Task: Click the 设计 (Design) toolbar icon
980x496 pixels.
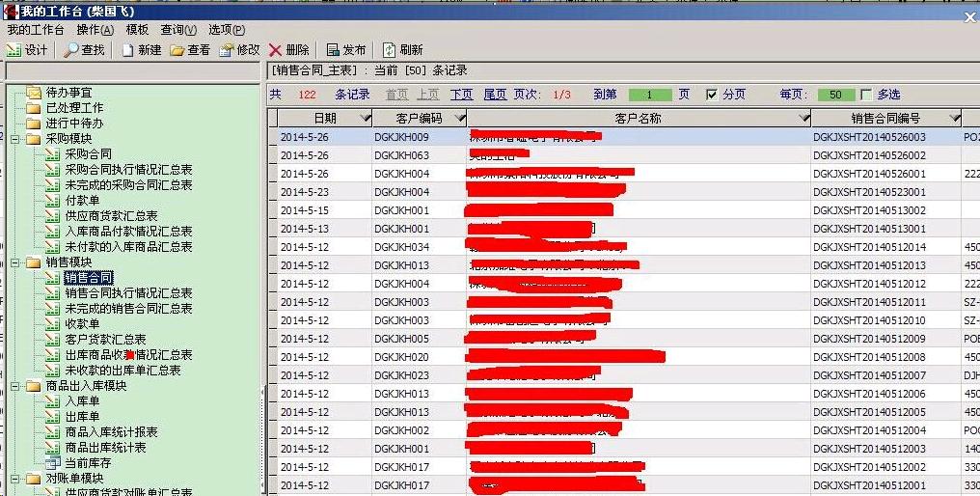Action: (x=14, y=50)
